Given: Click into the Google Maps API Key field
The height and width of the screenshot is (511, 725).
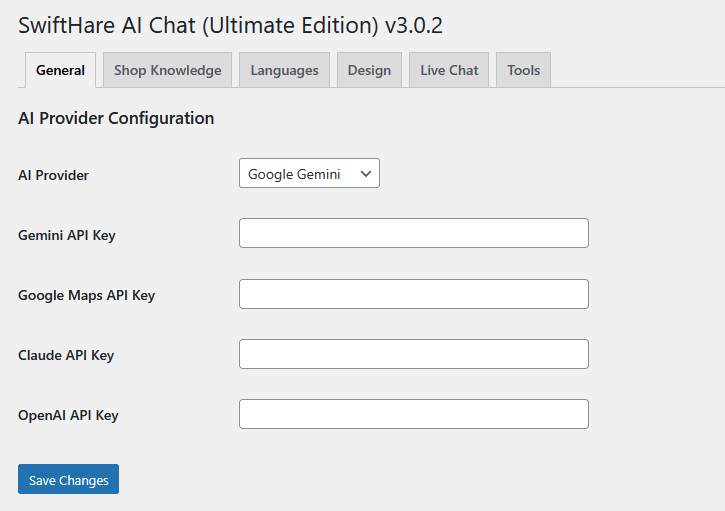Looking at the screenshot, I should (x=414, y=294).
